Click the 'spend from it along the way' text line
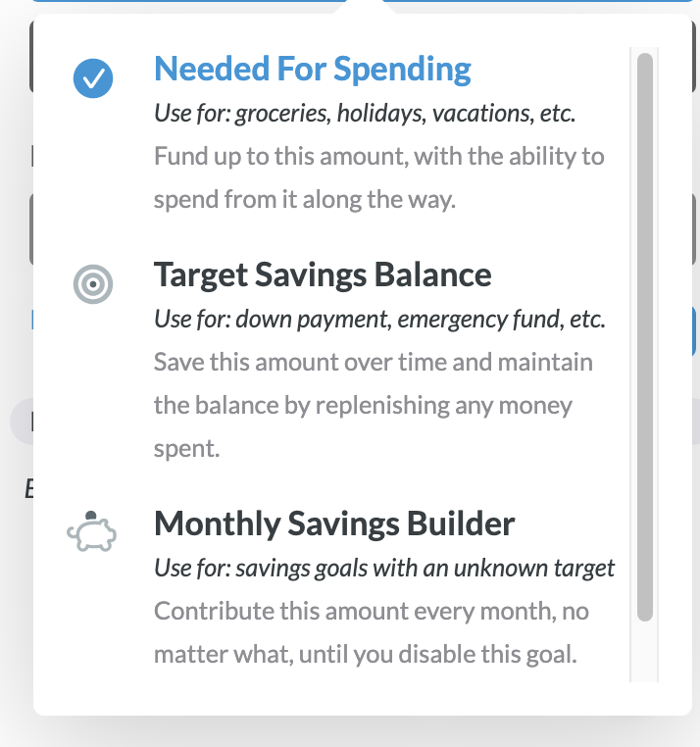The image size is (700, 747). [305, 199]
